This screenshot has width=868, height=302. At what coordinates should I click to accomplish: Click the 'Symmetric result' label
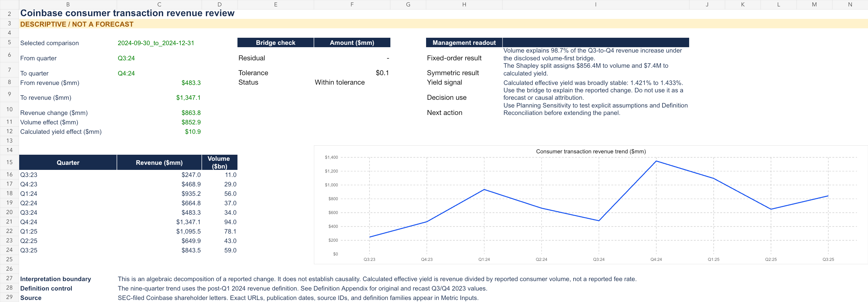453,73
